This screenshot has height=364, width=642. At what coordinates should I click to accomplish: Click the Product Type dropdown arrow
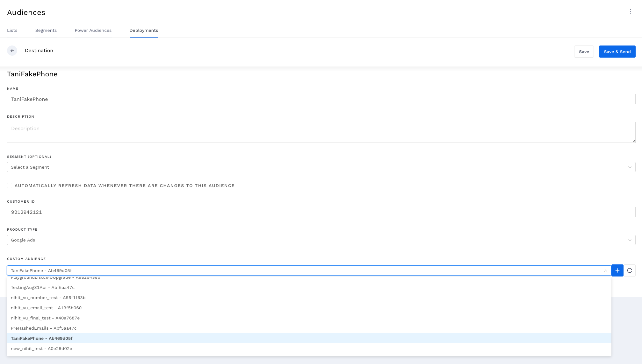(630, 240)
